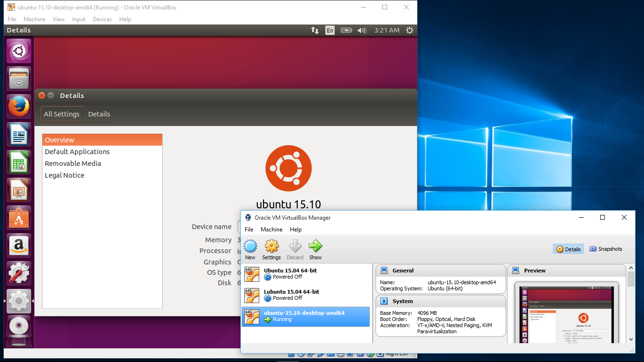
Task: Click the Ubuntu Dash home icon
Action: (x=19, y=51)
